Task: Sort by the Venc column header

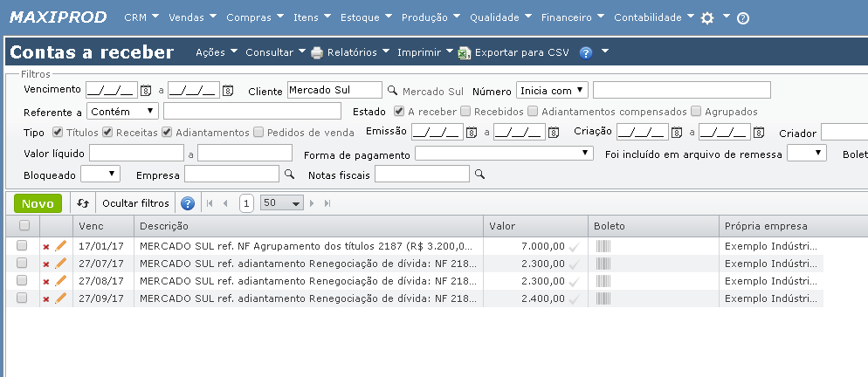Action: 104,226
